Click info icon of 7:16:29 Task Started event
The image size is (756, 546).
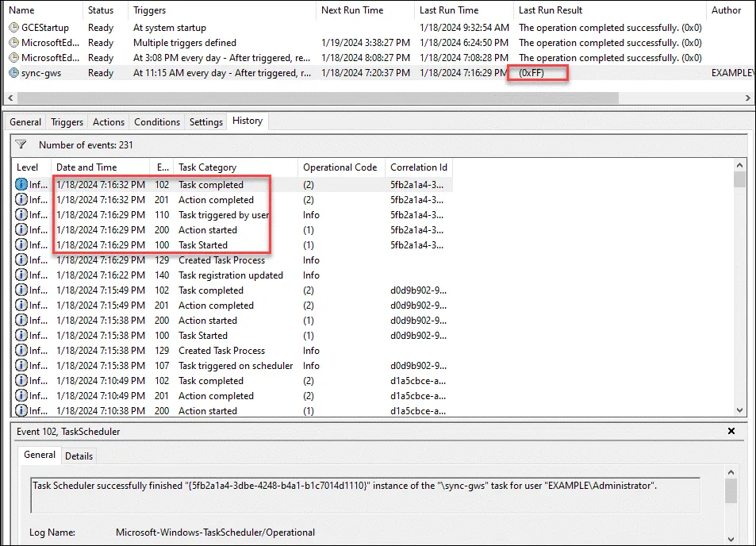coord(21,244)
